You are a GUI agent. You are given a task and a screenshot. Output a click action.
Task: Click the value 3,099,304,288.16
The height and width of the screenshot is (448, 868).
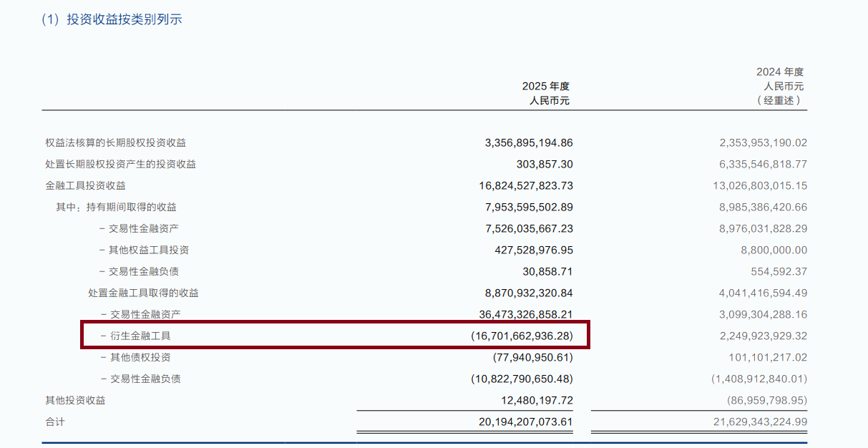tap(764, 315)
